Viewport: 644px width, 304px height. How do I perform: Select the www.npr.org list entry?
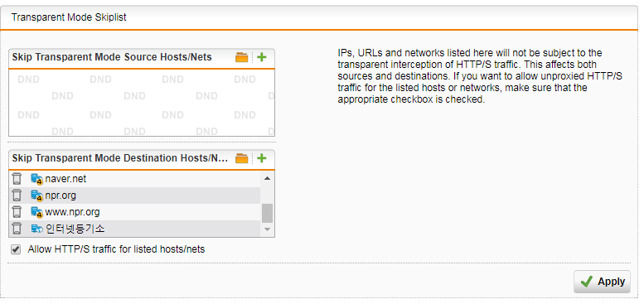(135, 212)
